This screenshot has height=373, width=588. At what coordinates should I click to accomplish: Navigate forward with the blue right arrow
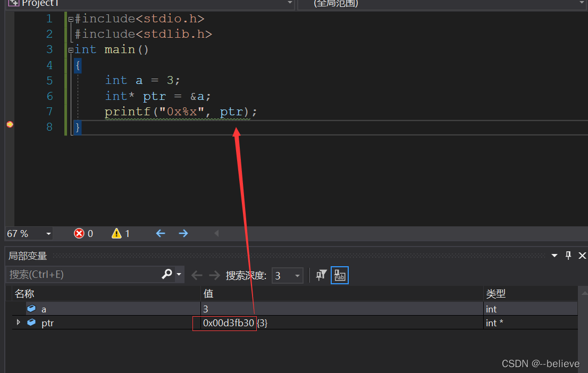183,234
